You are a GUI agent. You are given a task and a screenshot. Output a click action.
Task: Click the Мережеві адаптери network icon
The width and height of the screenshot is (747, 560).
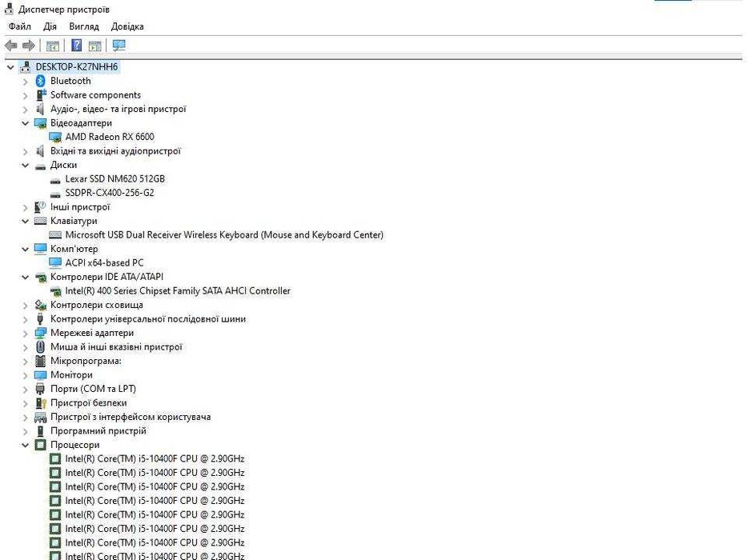pos(41,333)
